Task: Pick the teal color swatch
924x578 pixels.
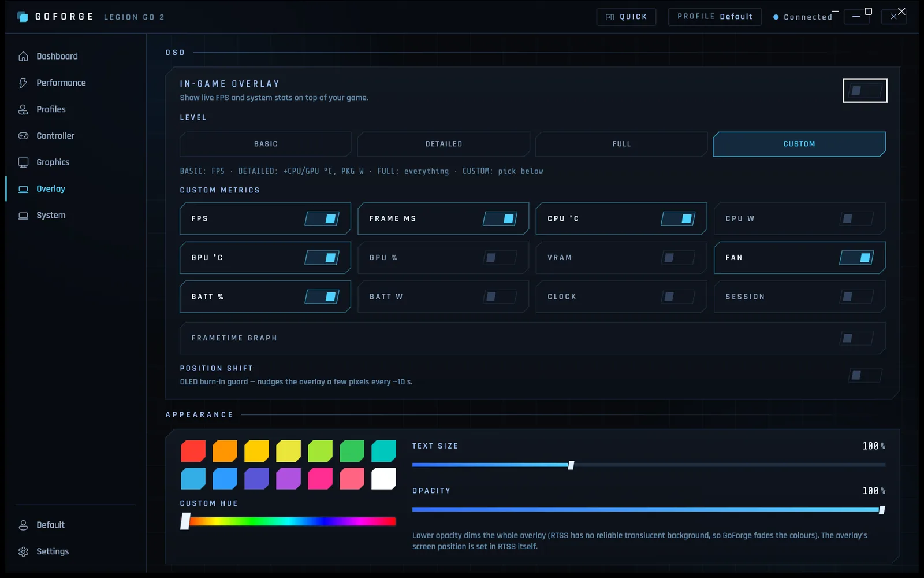Action: point(383,451)
